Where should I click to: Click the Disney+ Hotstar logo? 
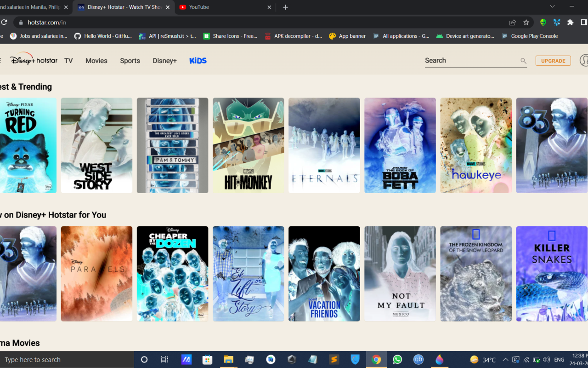tap(33, 60)
